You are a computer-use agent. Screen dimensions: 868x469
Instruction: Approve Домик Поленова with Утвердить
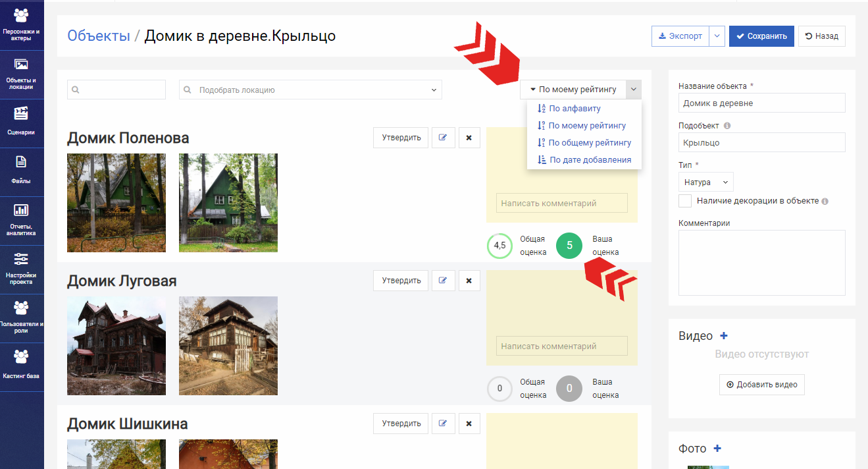coord(401,138)
